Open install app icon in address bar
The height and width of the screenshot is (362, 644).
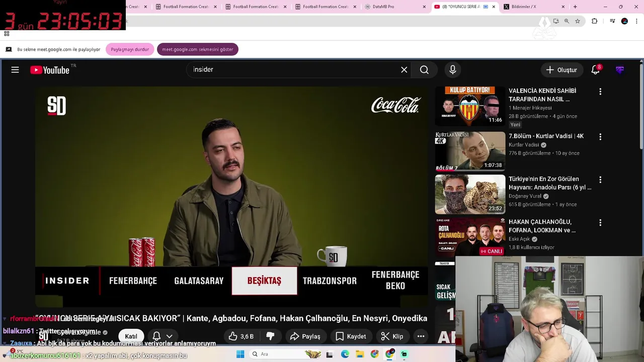click(556, 21)
